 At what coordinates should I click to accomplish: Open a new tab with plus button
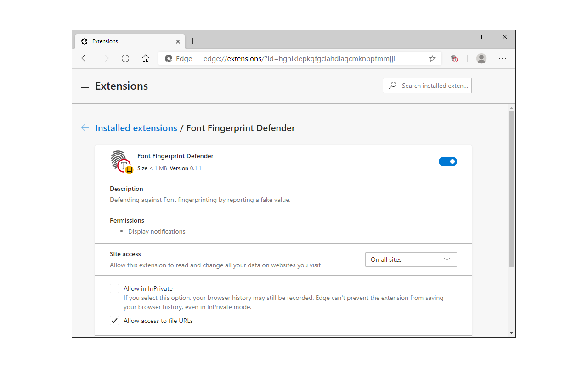[x=193, y=41]
